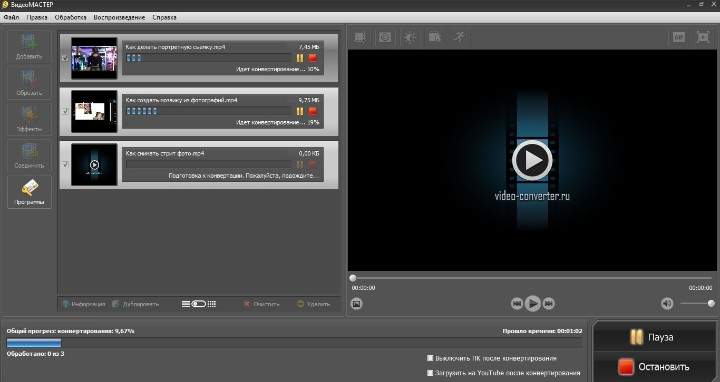This screenshot has width=720, height=382.
Task: Stop conversion of the second video
Action: coord(313,111)
